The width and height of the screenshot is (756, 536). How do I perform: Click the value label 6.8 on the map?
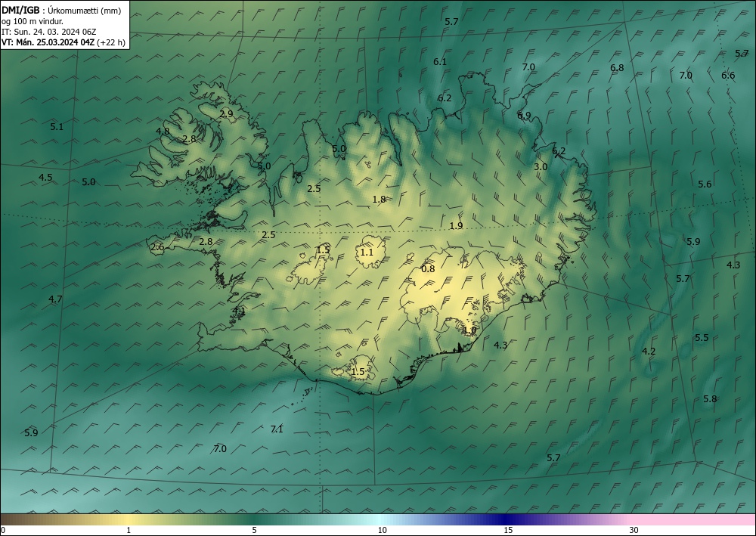pyautogui.click(x=617, y=68)
